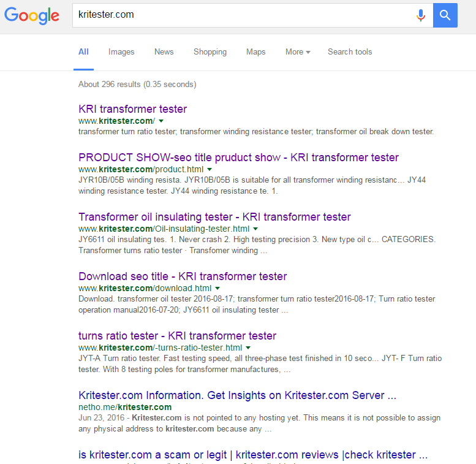Viewport: 476px width, 464px height.
Task: Expand the More dropdown menu
Action: (298, 52)
